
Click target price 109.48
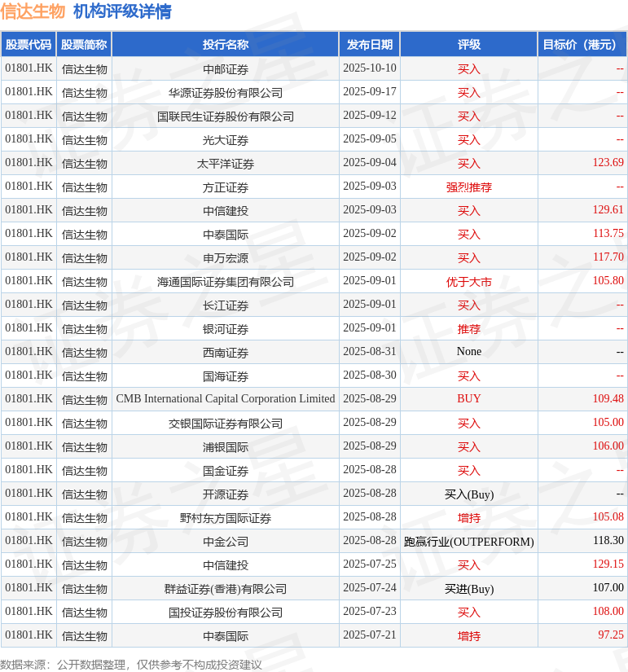pyautogui.click(x=608, y=398)
